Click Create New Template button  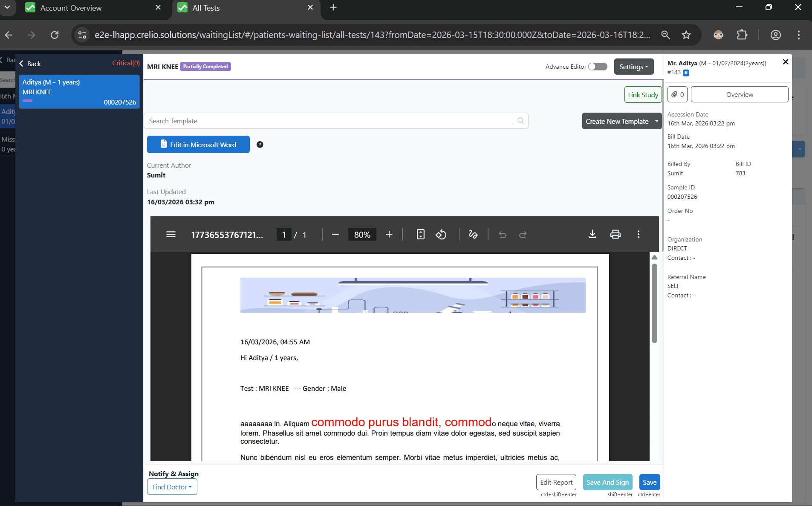617,121
